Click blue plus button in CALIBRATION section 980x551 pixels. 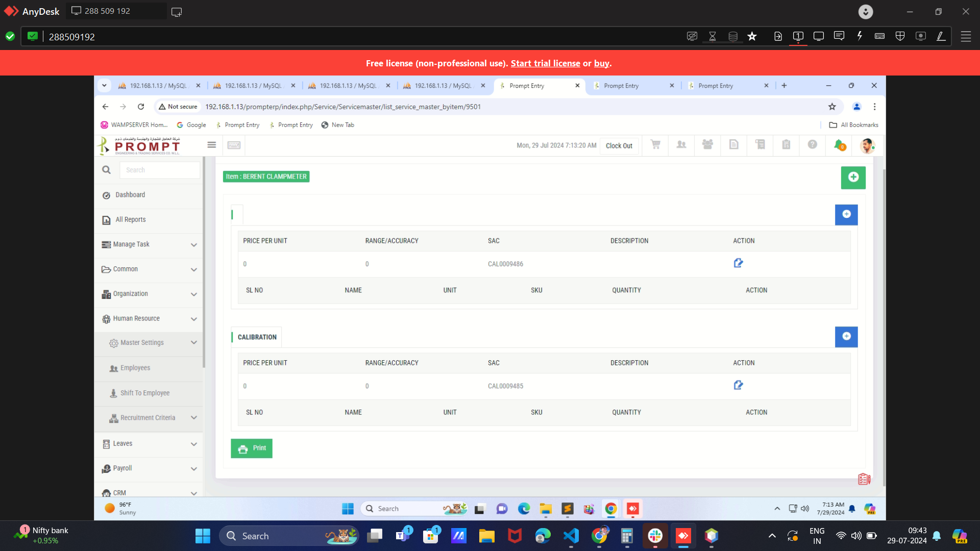(846, 337)
